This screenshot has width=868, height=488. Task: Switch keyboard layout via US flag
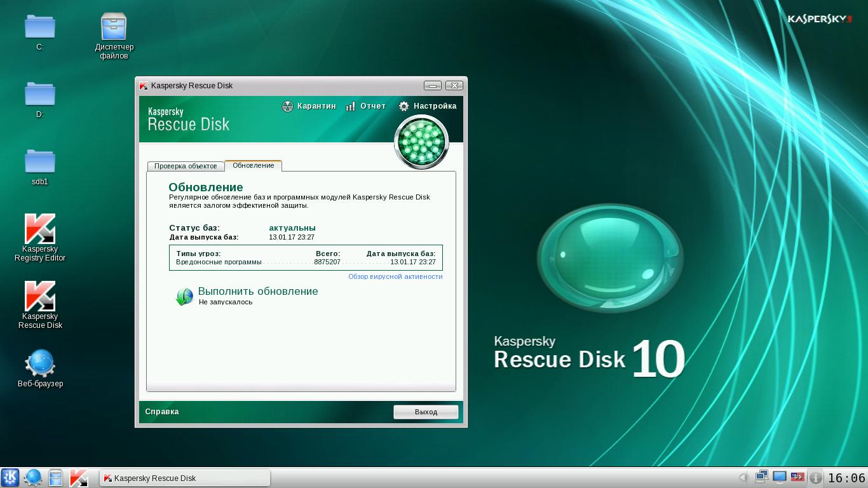point(797,477)
